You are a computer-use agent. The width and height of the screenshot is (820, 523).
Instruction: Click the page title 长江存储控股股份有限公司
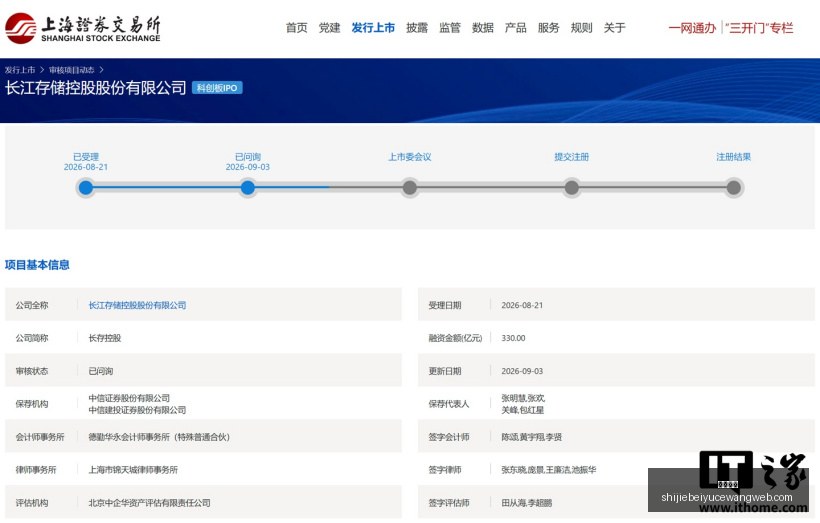pos(96,88)
